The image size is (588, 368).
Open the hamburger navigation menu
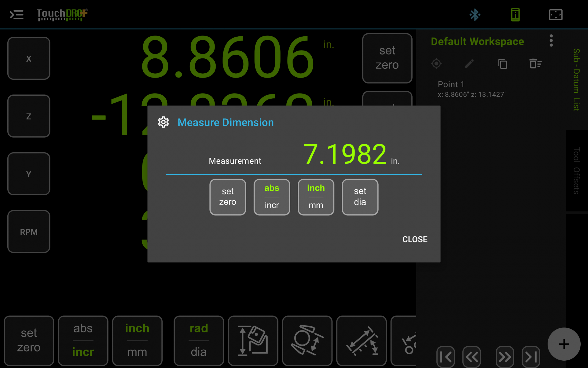(x=17, y=15)
